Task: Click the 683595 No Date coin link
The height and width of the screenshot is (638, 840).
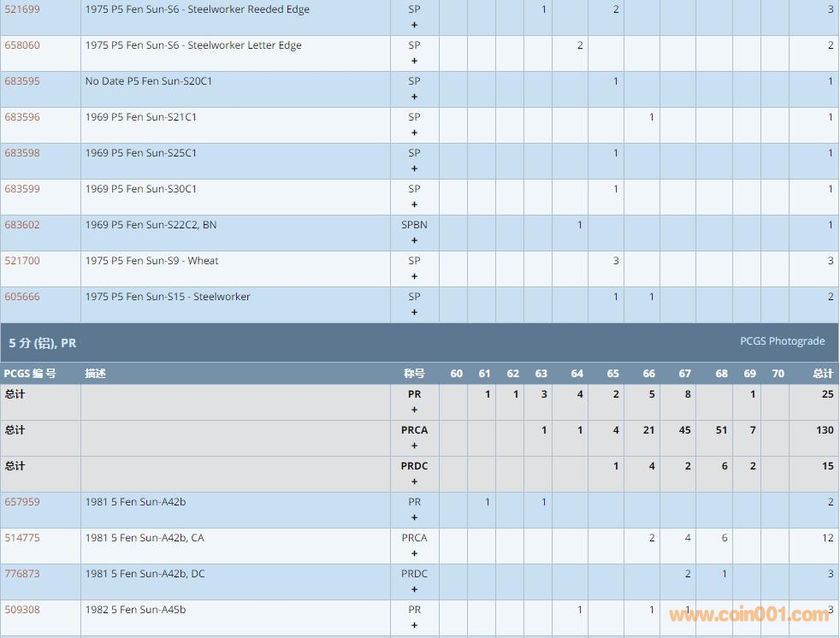Action: coord(22,81)
